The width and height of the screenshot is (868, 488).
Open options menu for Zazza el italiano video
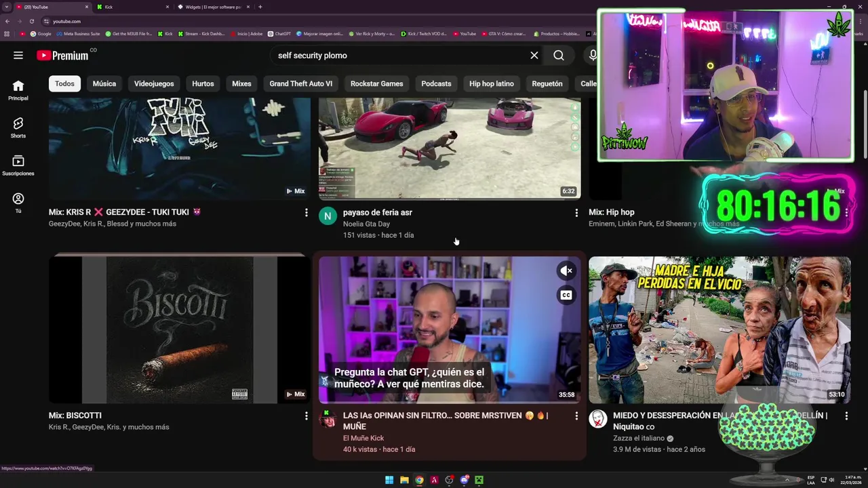click(x=846, y=416)
